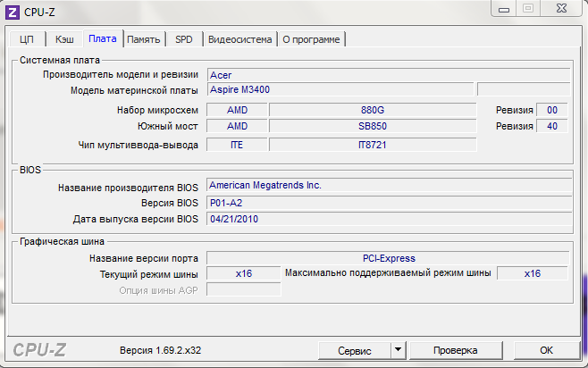Open the О программе tab
This screenshot has height=368, width=588.
pos(311,39)
